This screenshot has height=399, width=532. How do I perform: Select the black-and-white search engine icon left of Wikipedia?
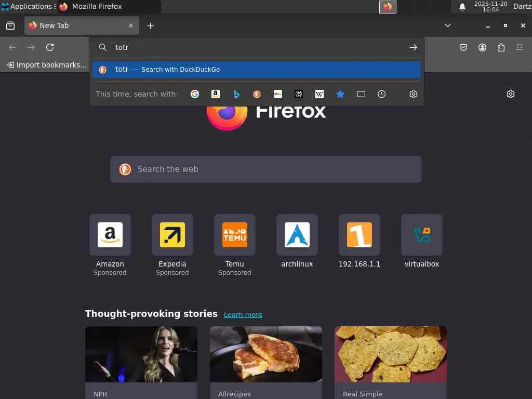[x=299, y=94]
